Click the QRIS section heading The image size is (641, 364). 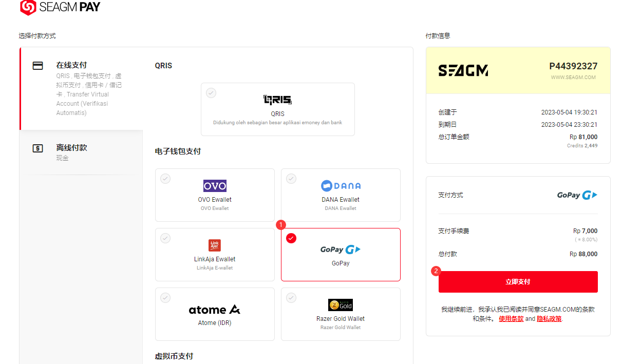tap(163, 66)
